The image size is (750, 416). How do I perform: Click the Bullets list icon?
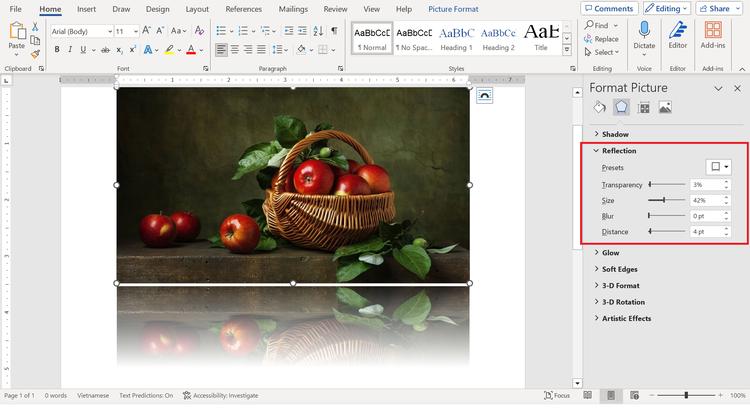(x=221, y=31)
